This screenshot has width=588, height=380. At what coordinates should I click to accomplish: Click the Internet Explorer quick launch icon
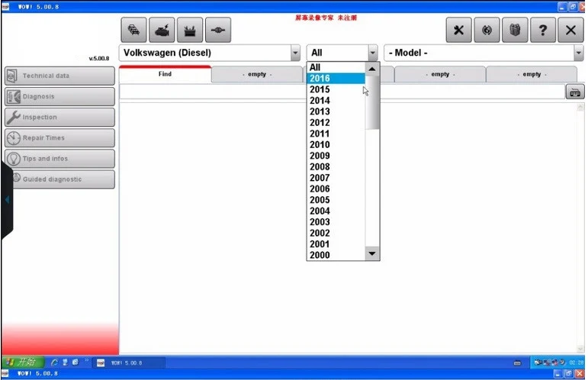click(x=54, y=362)
